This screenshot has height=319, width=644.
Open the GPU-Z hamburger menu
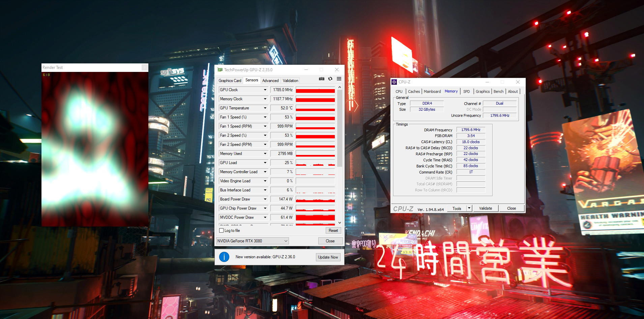[x=339, y=79]
